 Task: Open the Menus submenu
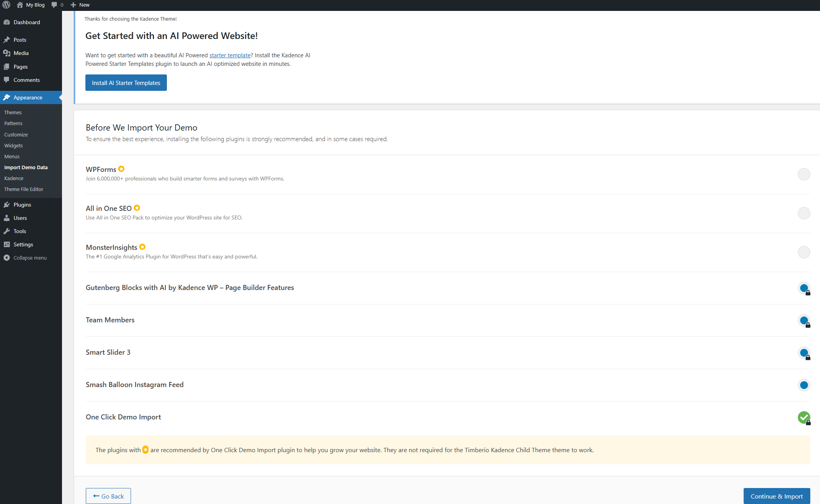[x=12, y=156]
